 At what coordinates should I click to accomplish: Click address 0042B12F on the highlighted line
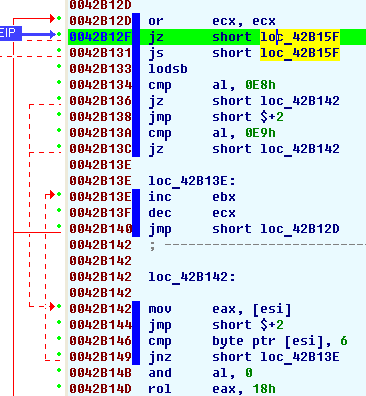click(x=100, y=37)
